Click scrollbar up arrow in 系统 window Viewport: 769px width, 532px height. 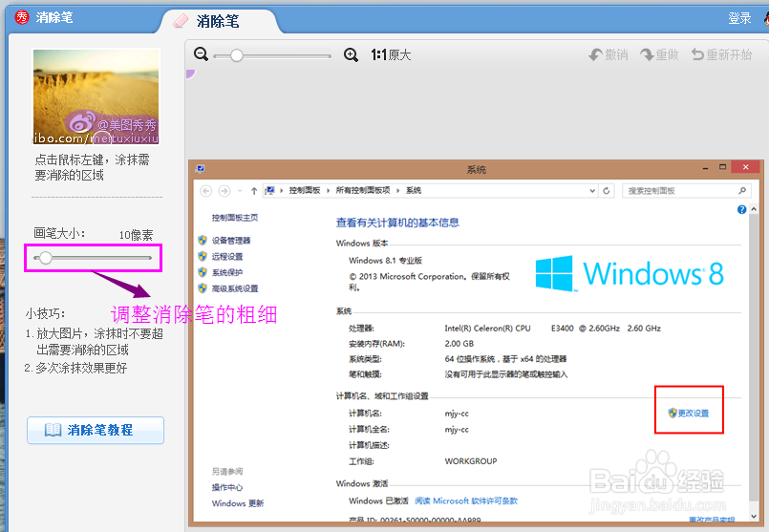(754, 209)
